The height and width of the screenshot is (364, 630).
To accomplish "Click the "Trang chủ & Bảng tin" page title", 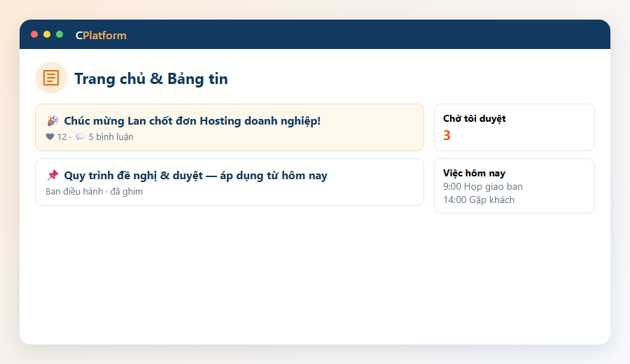I will [151, 78].
